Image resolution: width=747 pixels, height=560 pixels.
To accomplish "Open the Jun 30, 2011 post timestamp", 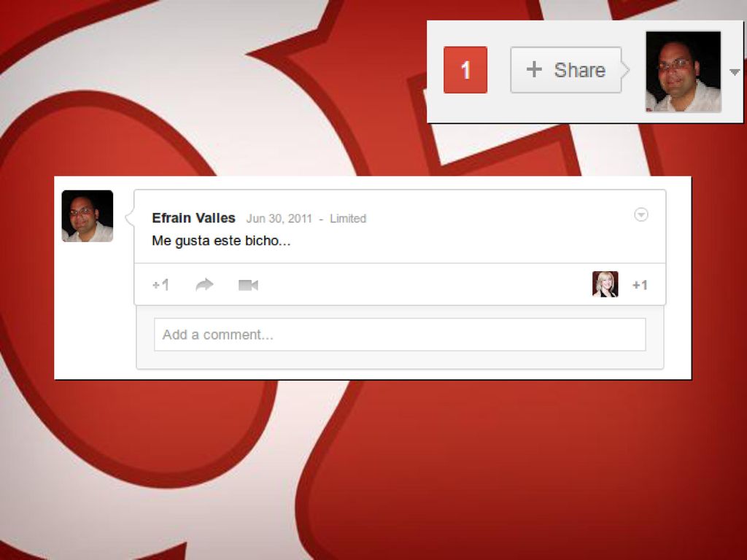I will [279, 219].
